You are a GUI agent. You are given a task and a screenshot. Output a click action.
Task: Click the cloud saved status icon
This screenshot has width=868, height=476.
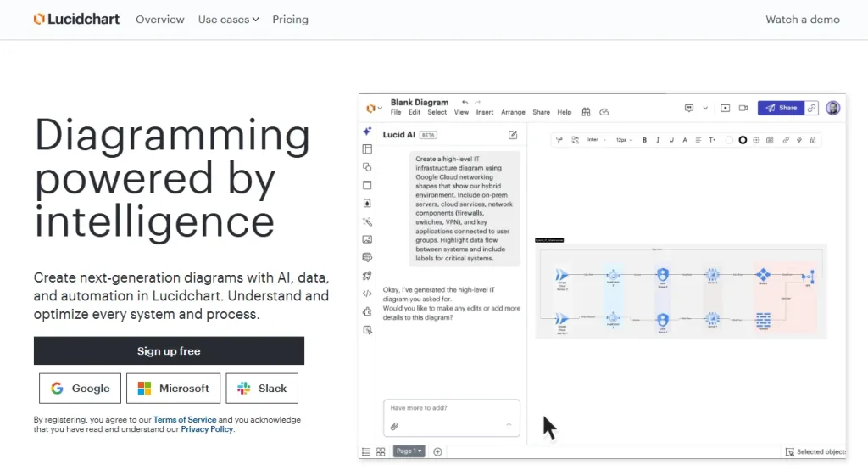click(x=604, y=112)
